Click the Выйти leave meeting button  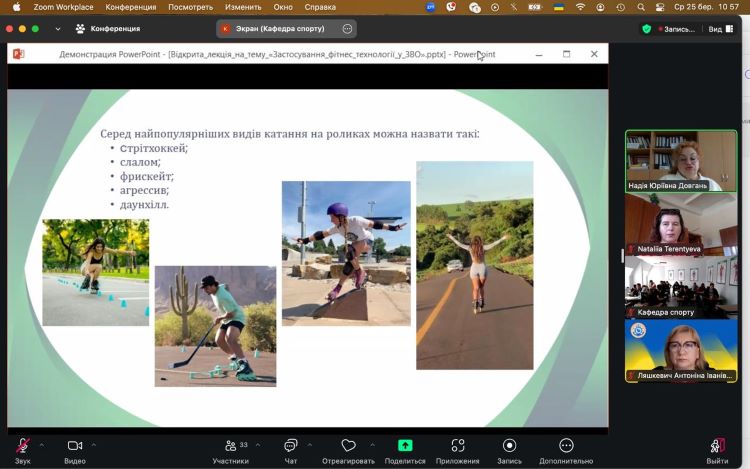pos(717,446)
